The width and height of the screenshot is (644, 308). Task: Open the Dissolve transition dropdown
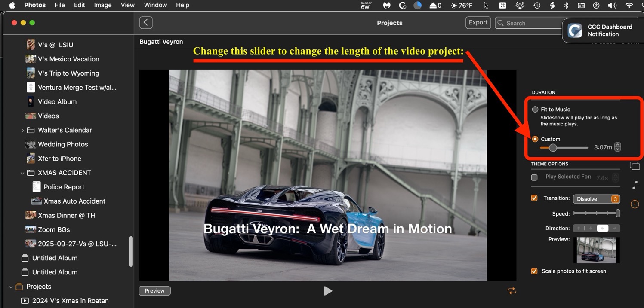[596, 199]
